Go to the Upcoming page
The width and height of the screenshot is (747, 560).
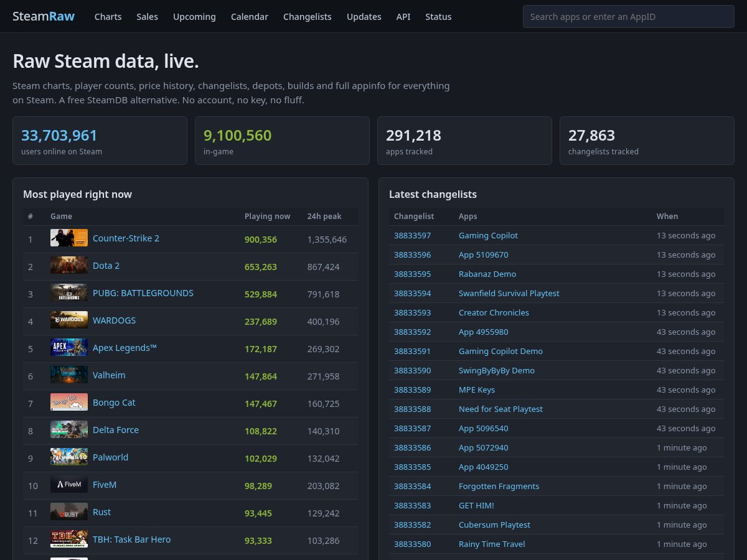click(x=194, y=17)
